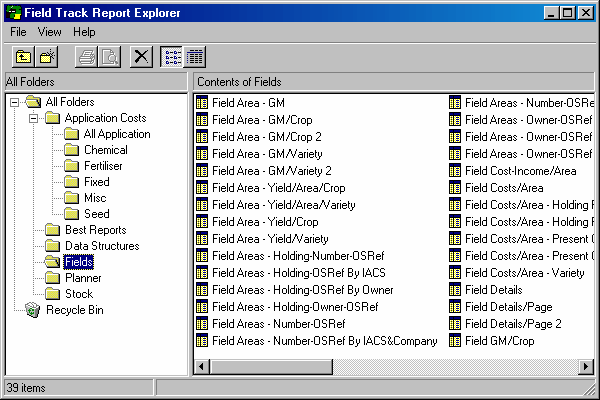This screenshot has height=400, width=600.
Task: Click the Contents of Fields header
Action: [x=394, y=82]
